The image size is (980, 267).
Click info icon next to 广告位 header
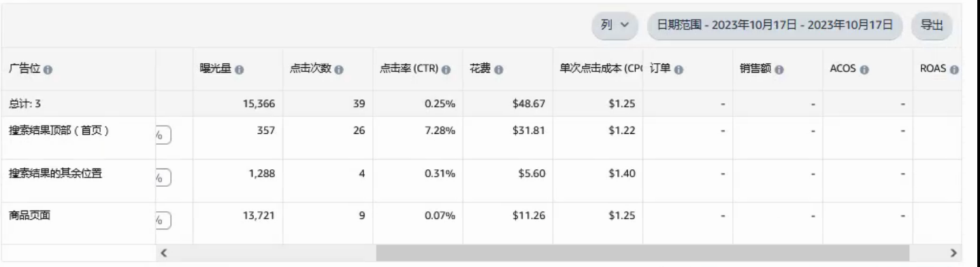pos(48,70)
